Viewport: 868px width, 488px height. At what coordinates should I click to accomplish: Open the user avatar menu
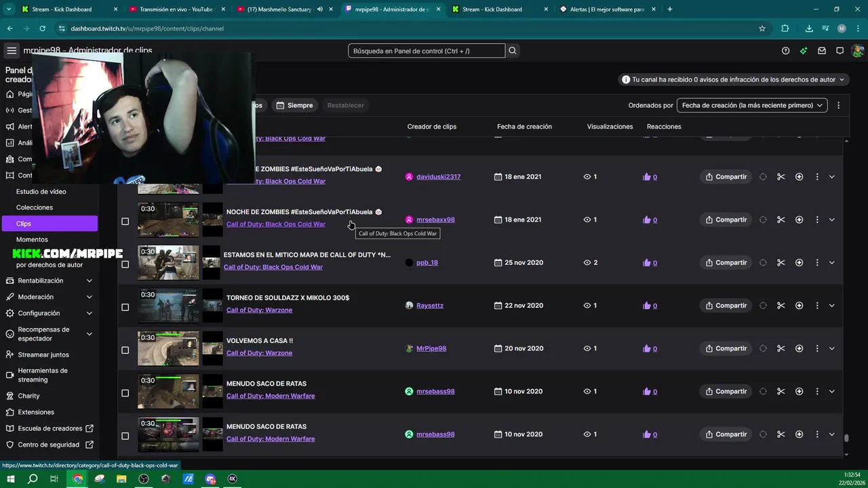[x=857, y=51]
